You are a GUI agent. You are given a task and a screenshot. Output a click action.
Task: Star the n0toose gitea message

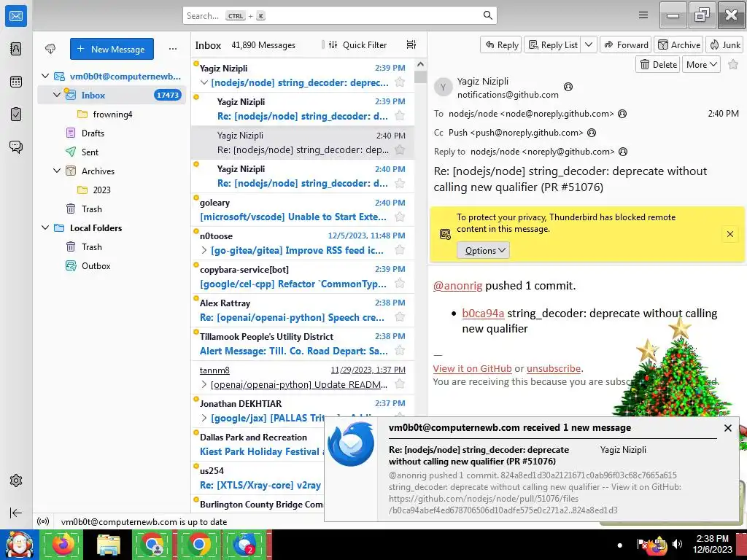pos(400,250)
